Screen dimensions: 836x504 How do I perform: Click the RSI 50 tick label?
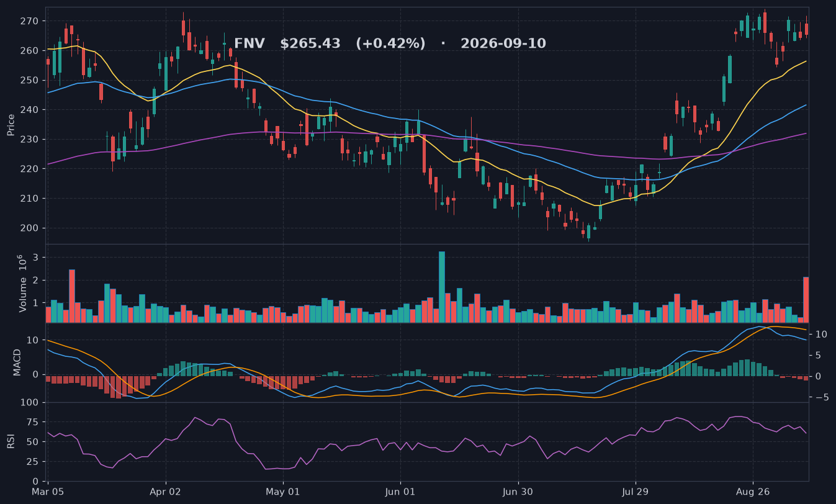pyautogui.click(x=34, y=442)
